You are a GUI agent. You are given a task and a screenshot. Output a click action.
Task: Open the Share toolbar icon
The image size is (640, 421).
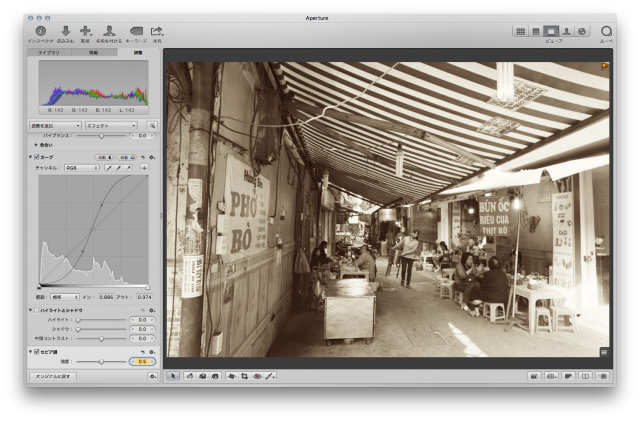(157, 31)
